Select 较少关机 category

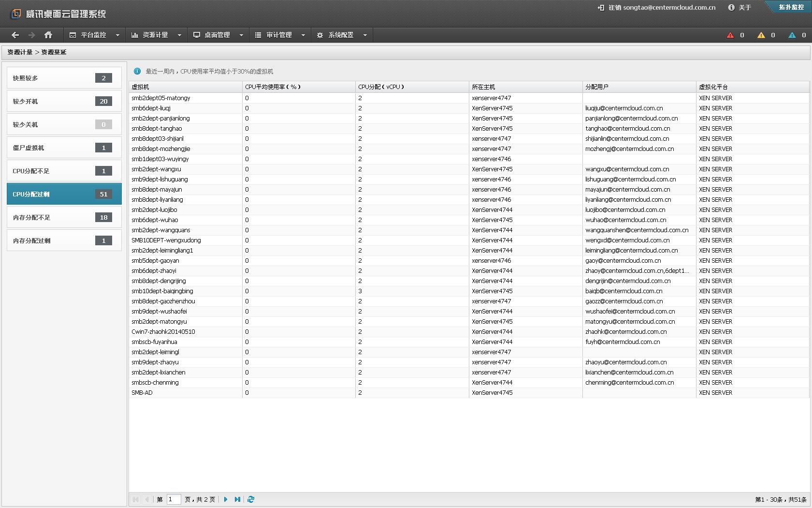[x=64, y=124]
